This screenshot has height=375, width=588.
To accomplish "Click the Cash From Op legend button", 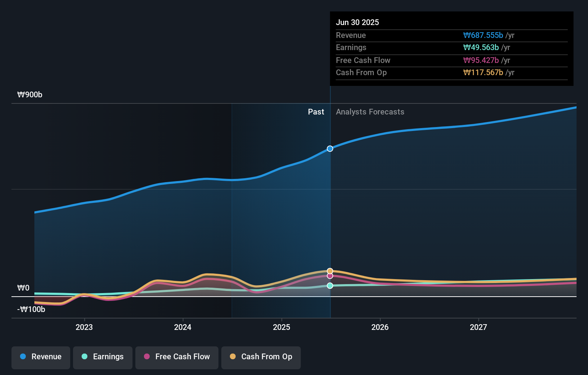I will click(261, 357).
